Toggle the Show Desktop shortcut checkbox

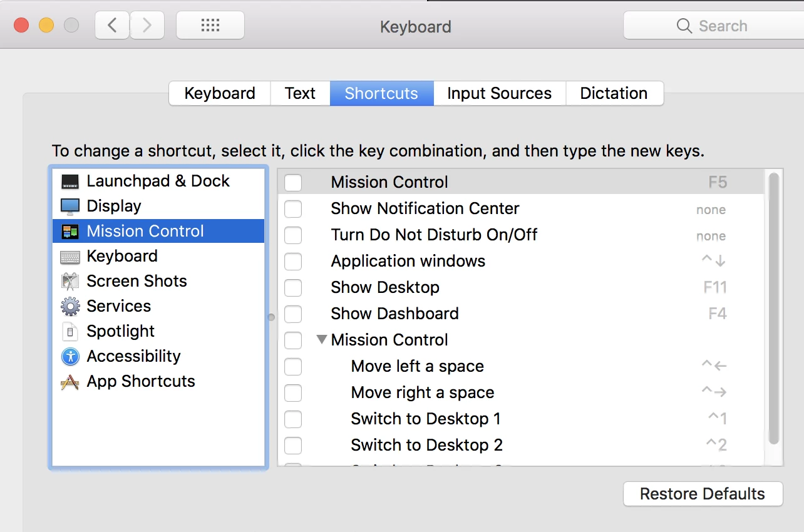pyautogui.click(x=293, y=288)
